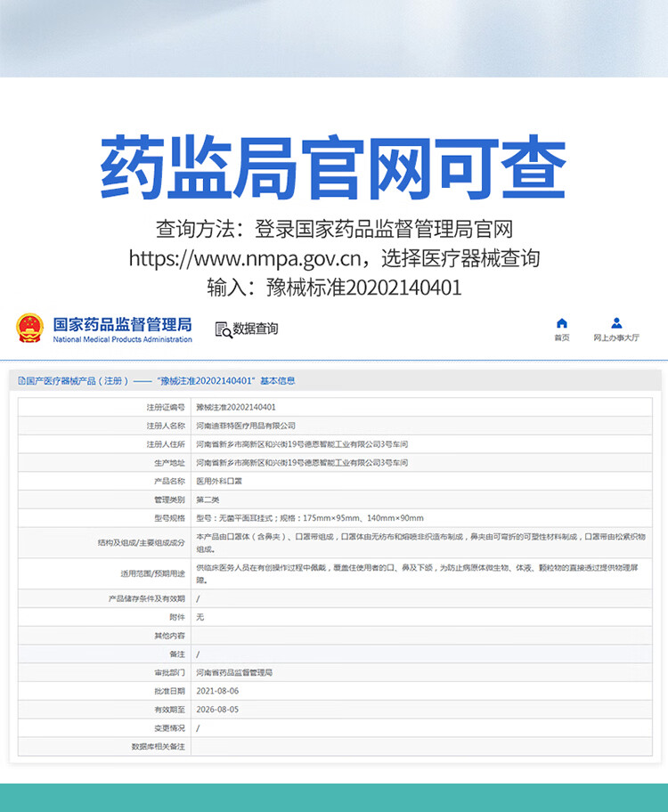Click the 审批部门 value 河南省药品监督管理局

click(233, 672)
